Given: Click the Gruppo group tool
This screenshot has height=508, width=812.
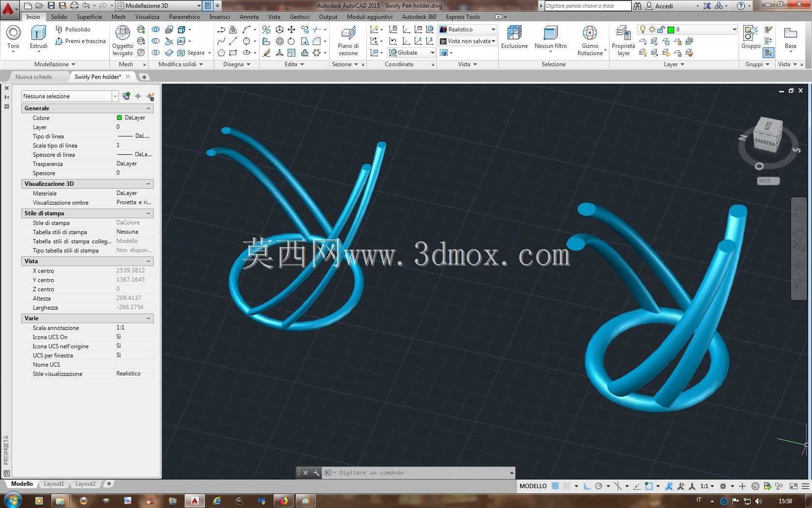Looking at the screenshot, I should click(751, 37).
